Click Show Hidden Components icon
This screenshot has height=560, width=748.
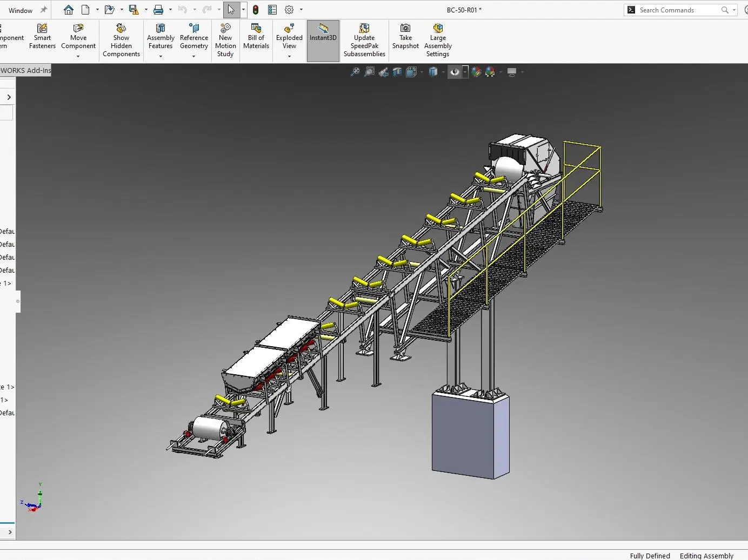point(121,28)
